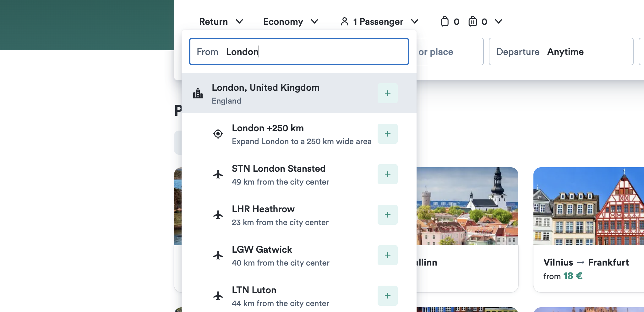
Task: Open the Vilnius to Frankfurt deal
Action: (x=588, y=230)
